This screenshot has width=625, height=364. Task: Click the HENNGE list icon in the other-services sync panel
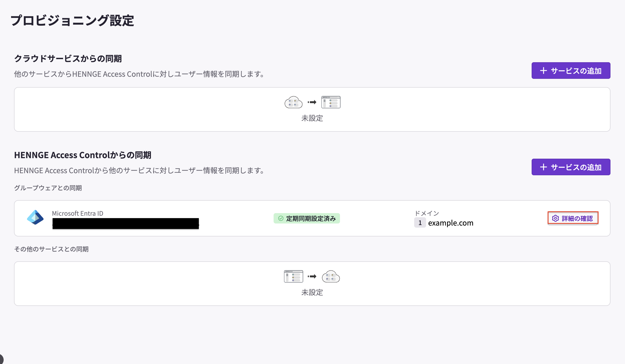point(294,276)
